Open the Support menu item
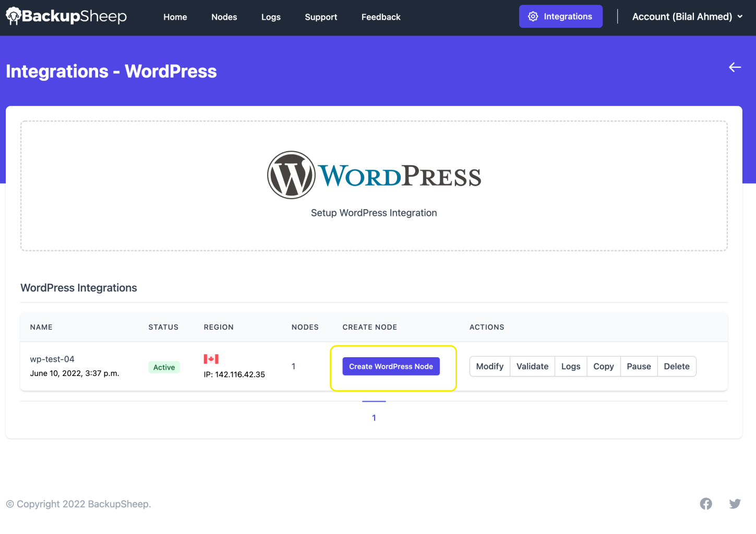This screenshot has height=534, width=756. click(321, 17)
